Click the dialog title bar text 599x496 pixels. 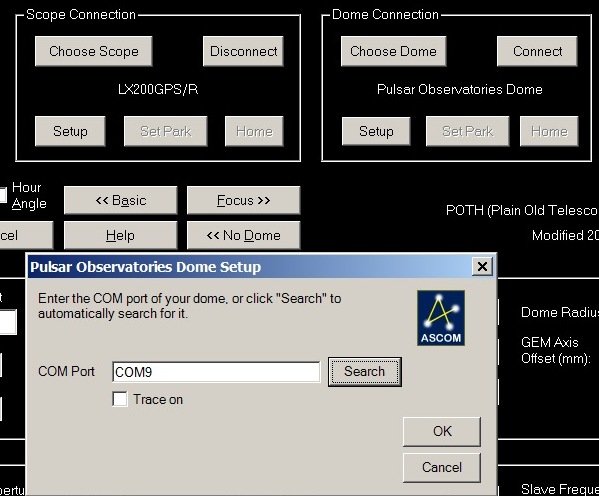[x=146, y=267]
